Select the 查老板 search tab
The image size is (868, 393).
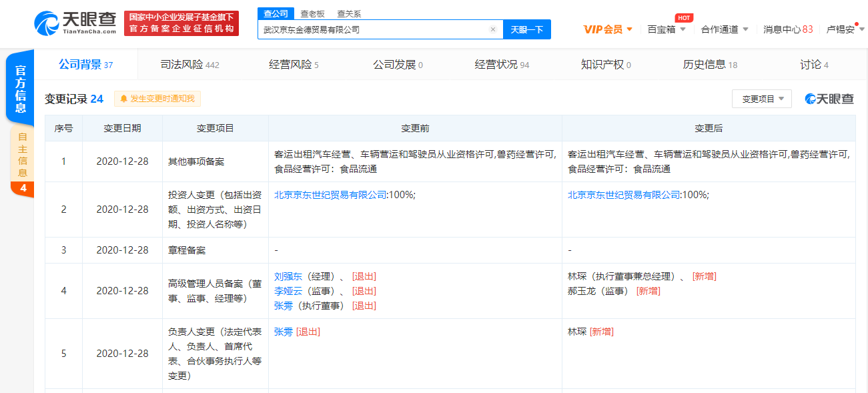[312, 13]
